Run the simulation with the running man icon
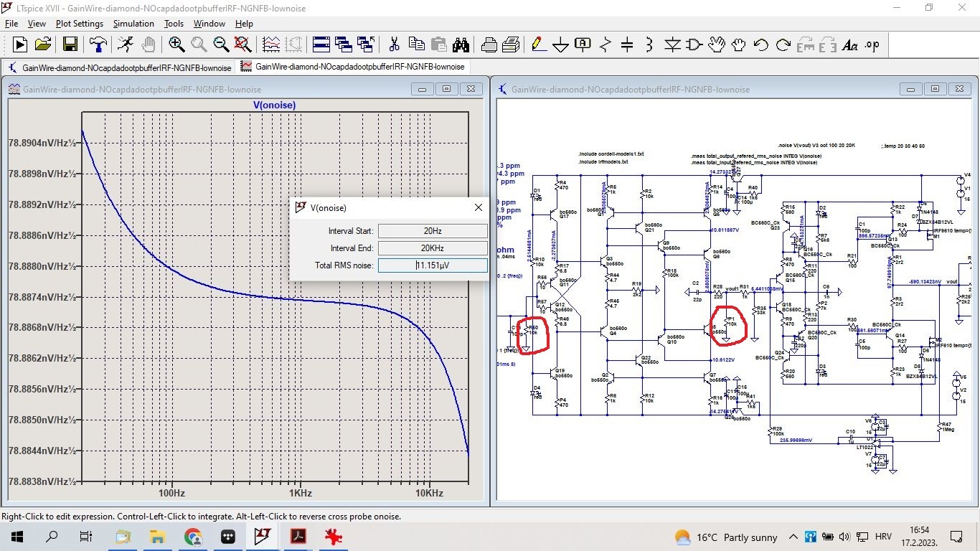 click(126, 44)
